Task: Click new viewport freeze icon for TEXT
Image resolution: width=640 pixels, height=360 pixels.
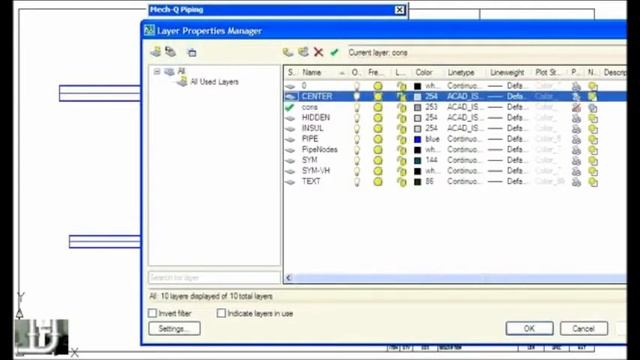Action: coord(593,182)
